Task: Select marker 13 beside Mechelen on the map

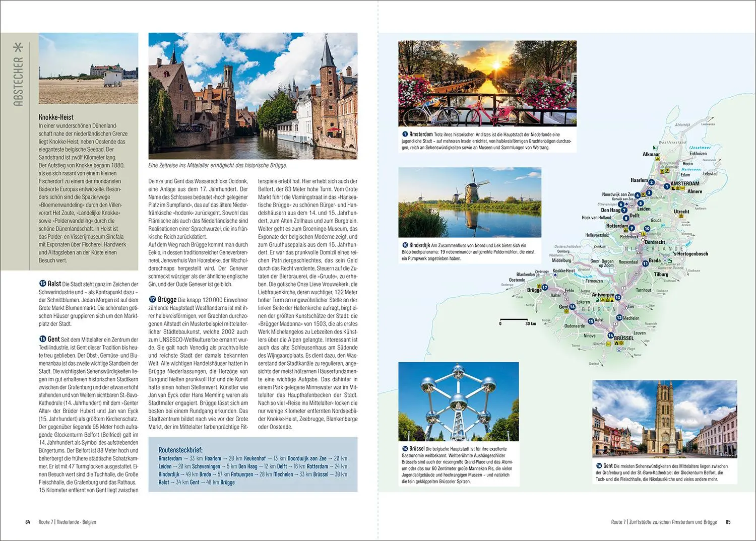Action: (619, 318)
